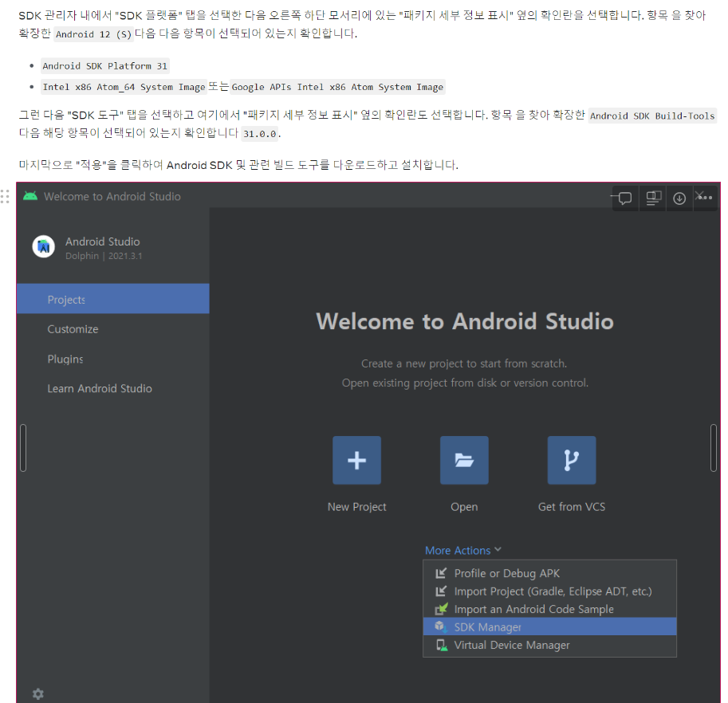
Task: Click the comment bubble icon on the image toolbar
Action: pyautogui.click(x=625, y=198)
